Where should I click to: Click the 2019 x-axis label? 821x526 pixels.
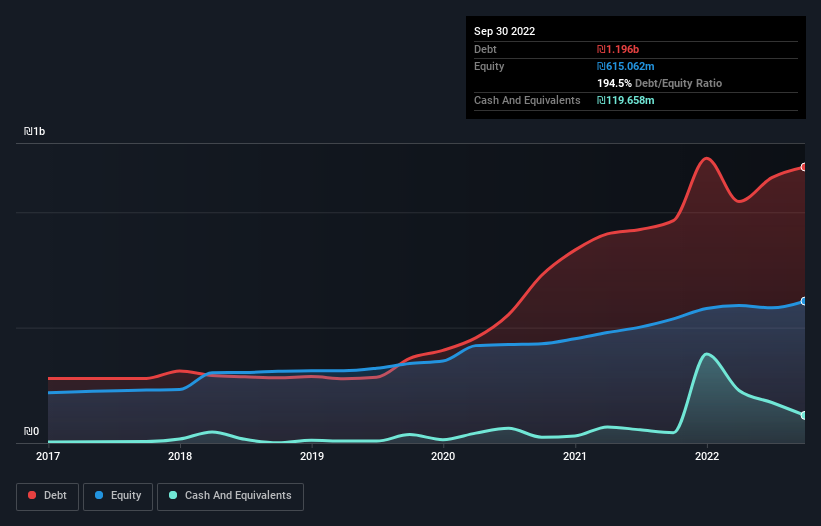coord(312,456)
